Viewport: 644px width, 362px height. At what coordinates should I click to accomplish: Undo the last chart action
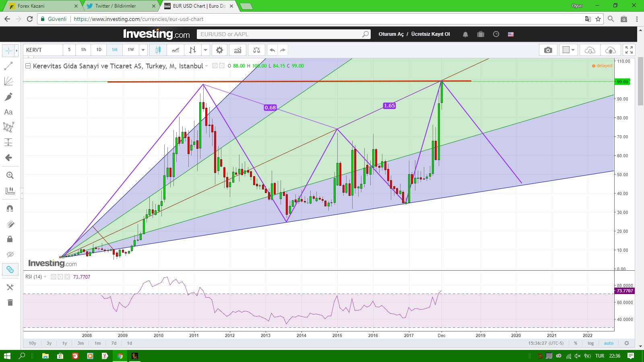coord(272,50)
